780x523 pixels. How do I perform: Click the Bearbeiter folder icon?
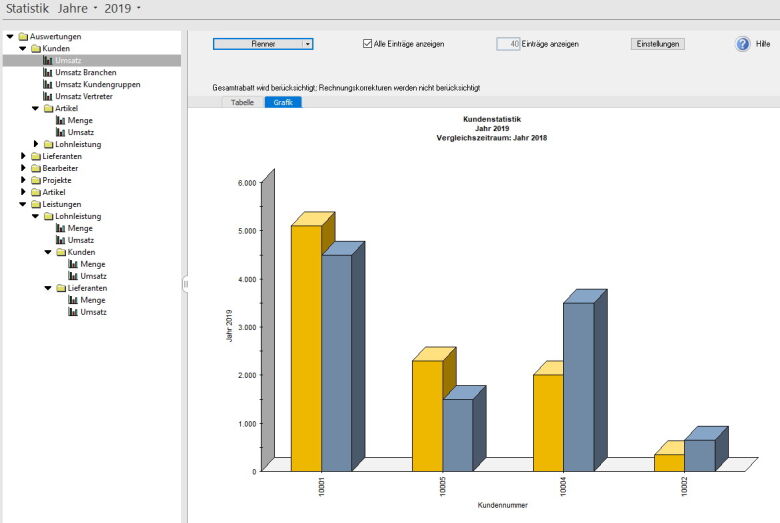pos(35,168)
